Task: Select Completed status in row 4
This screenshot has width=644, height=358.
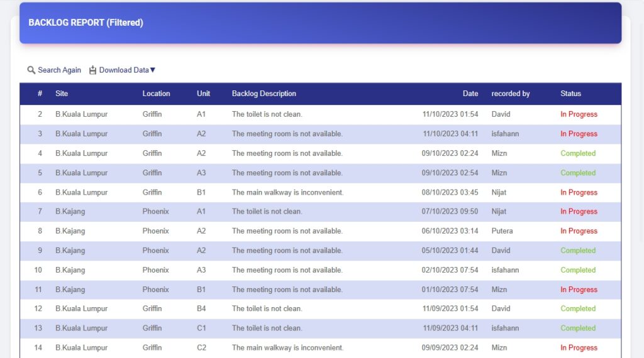Action: [578, 153]
